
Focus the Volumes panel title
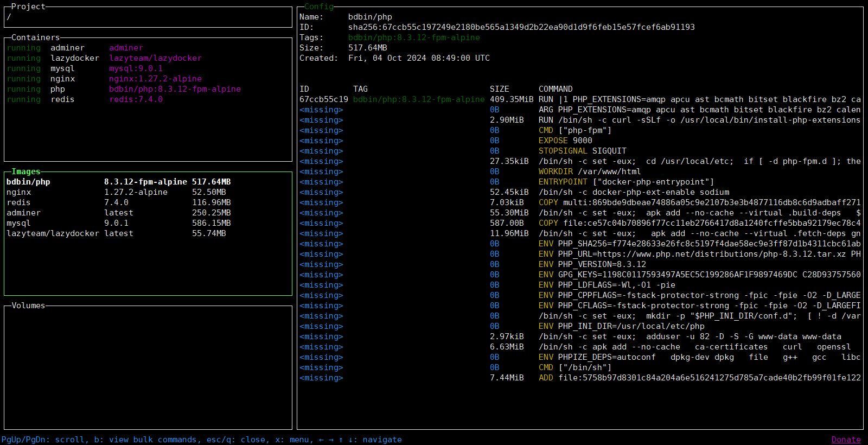click(28, 306)
